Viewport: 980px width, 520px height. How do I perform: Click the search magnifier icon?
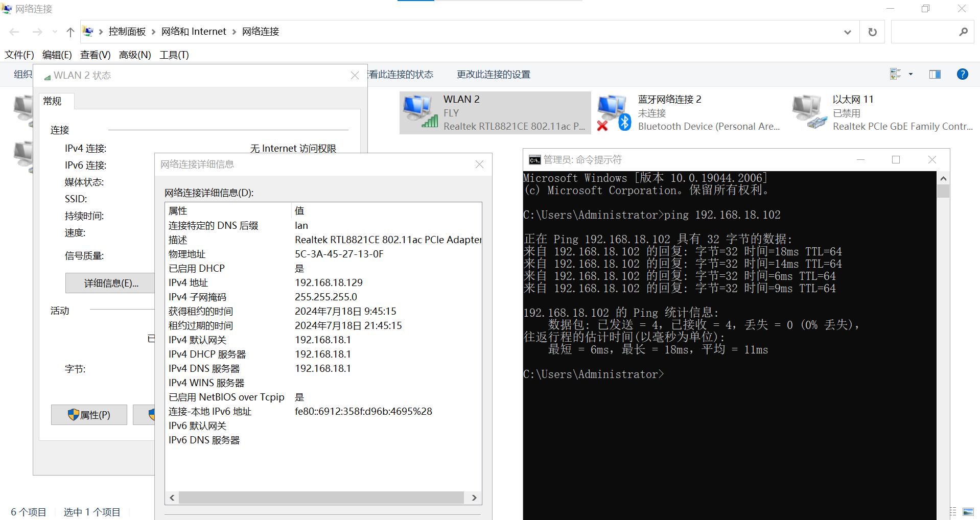tap(963, 32)
